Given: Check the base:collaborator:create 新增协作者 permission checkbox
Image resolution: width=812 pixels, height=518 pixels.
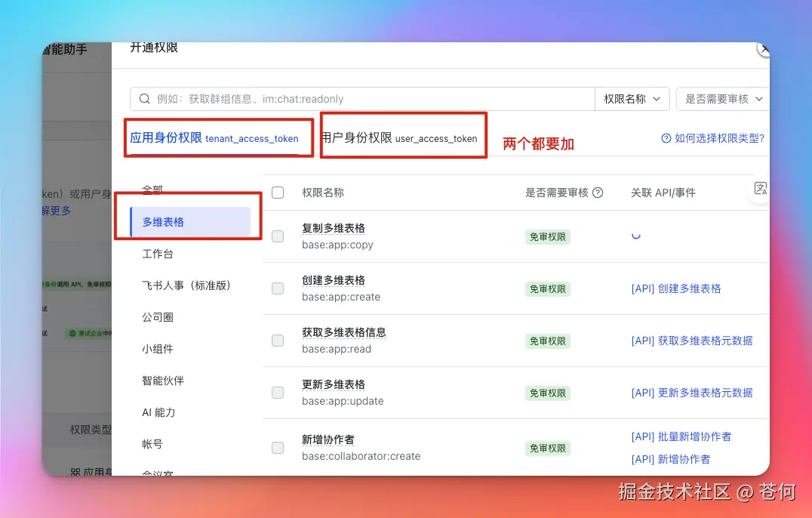Looking at the screenshot, I should 278,448.
